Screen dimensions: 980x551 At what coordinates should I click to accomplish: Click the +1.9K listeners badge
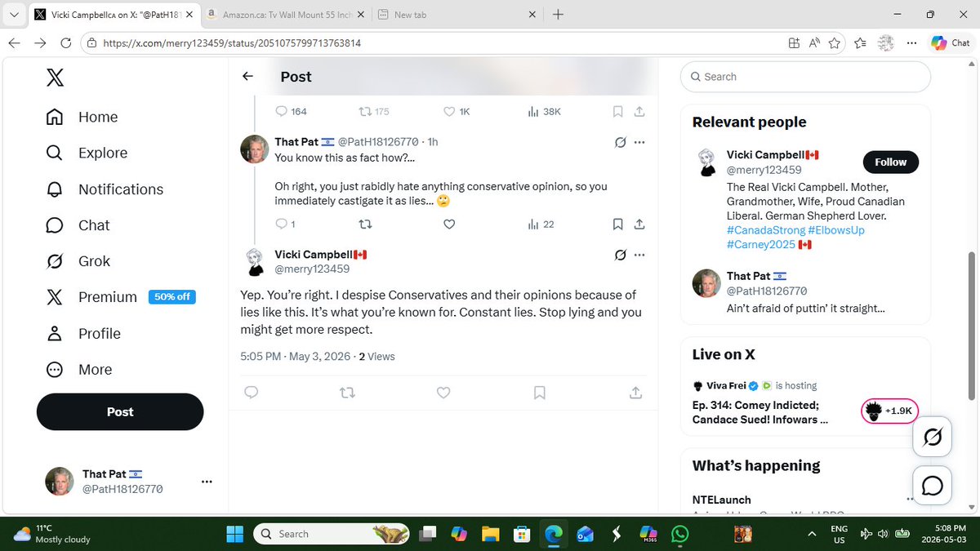(889, 411)
